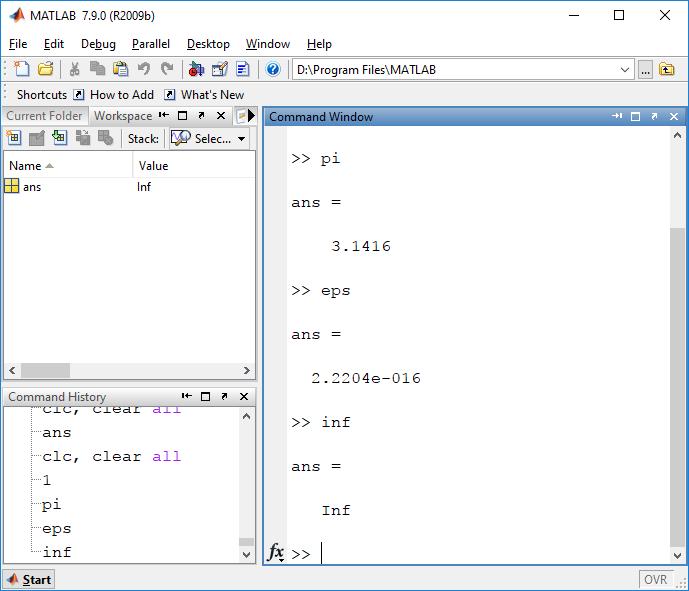689x591 pixels.
Task: Open the File menu
Action: [x=18, y=44]
